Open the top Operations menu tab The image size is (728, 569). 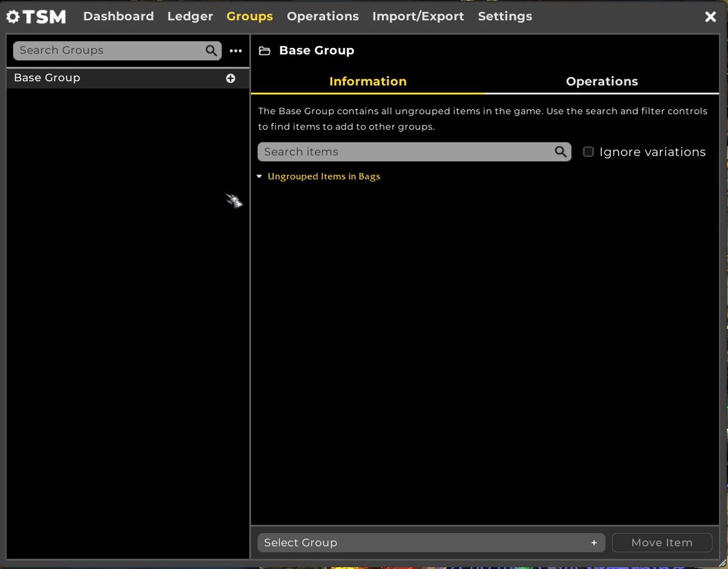pyautogui.click(x=323, y=16)
